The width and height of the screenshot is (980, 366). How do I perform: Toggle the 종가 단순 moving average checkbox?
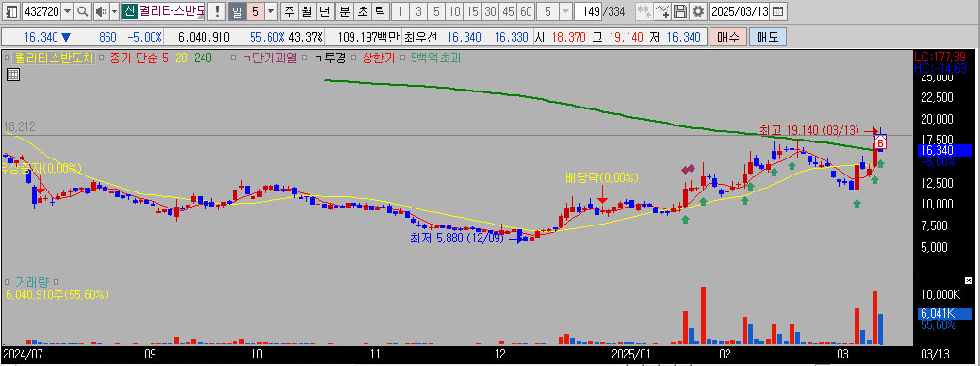(x=101, y=58)
